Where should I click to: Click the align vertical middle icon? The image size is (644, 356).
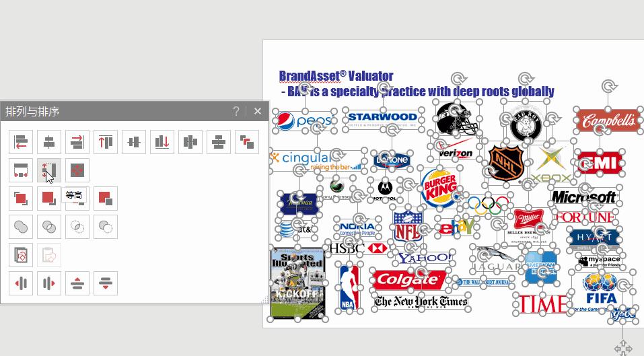pyautogui.click(x=134, y=142)
